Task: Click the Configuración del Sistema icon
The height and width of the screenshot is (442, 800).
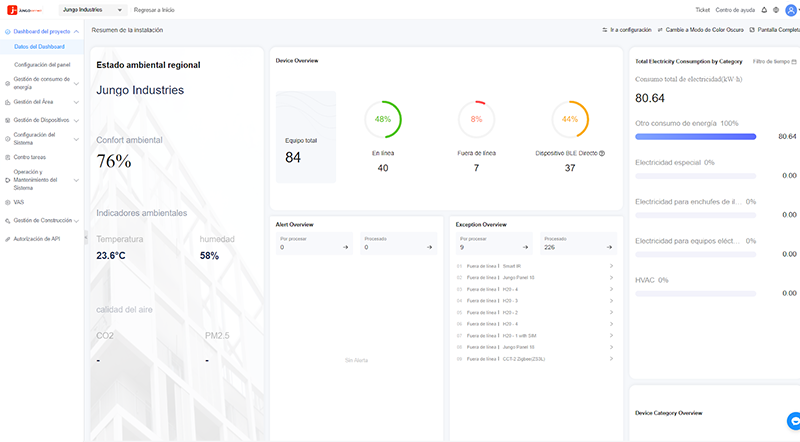Action: pyautogui.click(x=7, y=139)
